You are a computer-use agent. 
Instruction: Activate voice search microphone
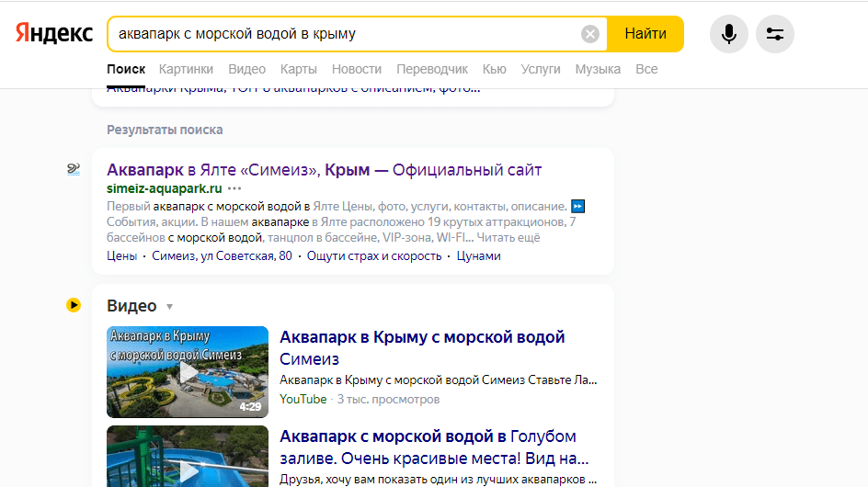click(728, 34)
